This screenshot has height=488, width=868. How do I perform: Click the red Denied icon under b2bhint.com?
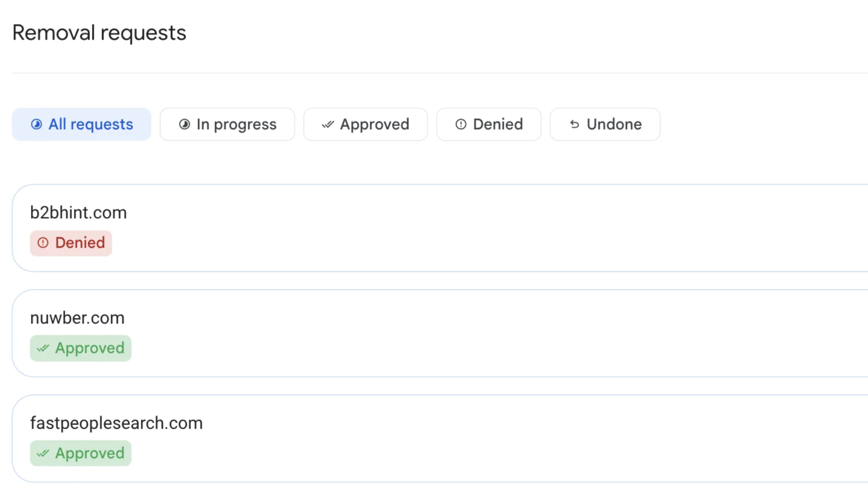pyautogui.click(x=43, y=243)
